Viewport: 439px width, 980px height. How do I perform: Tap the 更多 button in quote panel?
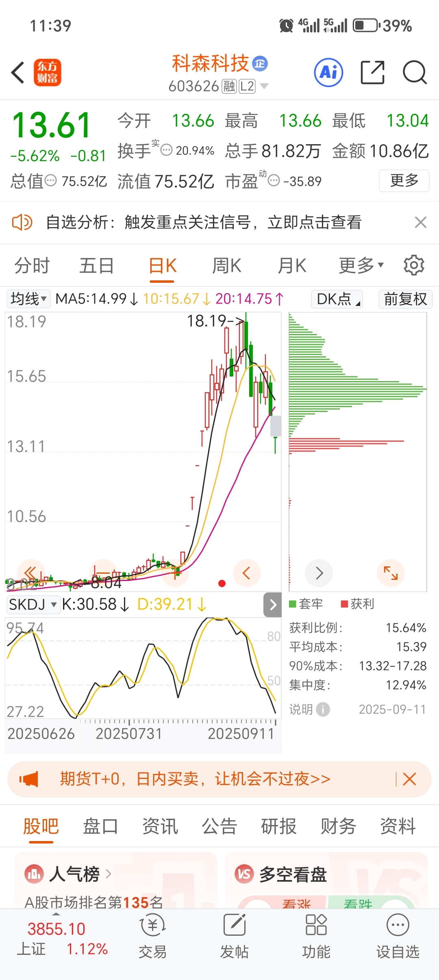(x=404, y=180)
